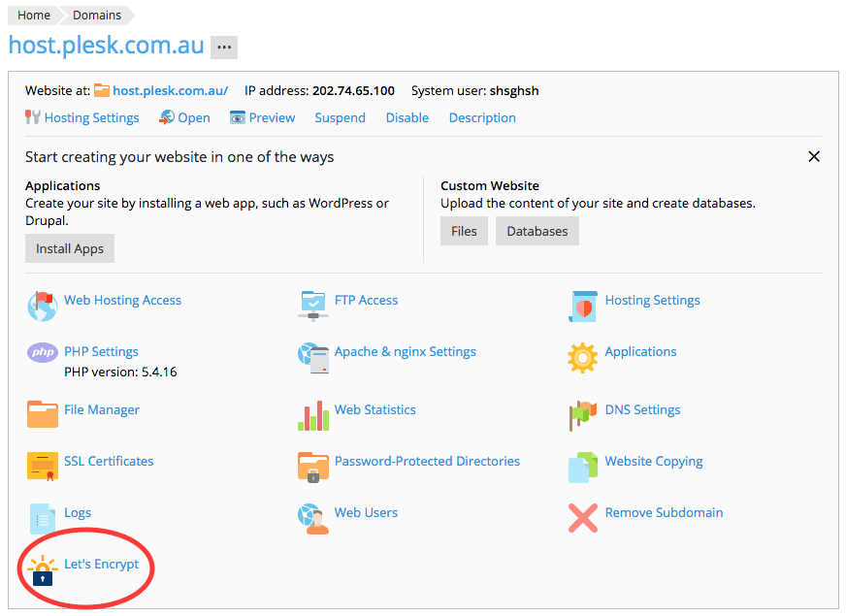Open File Manager link
Screen dimensions: 846x616
pos(102,410)
